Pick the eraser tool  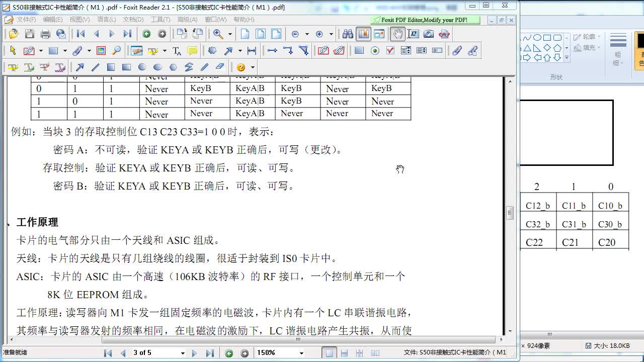(220, 67)
